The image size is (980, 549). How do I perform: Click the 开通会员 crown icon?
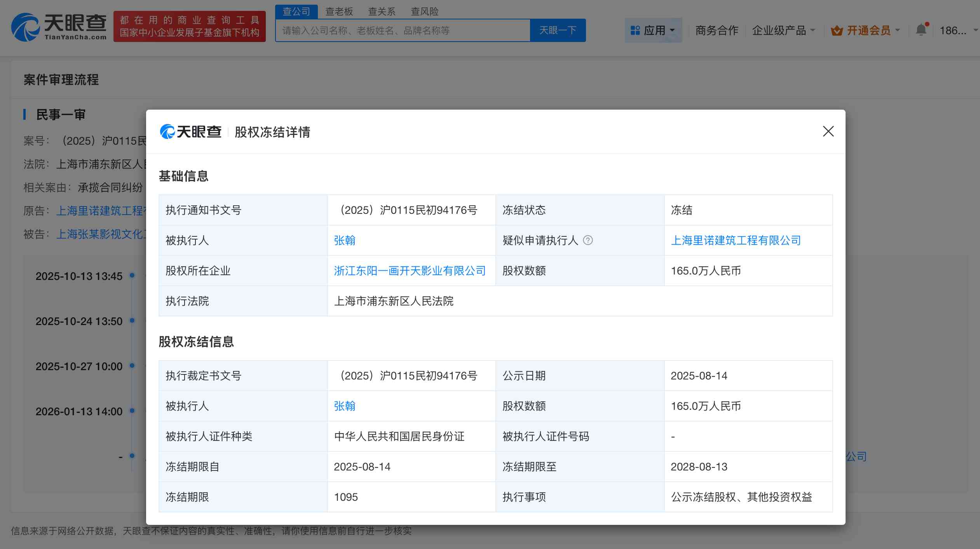tap(836, 30)
